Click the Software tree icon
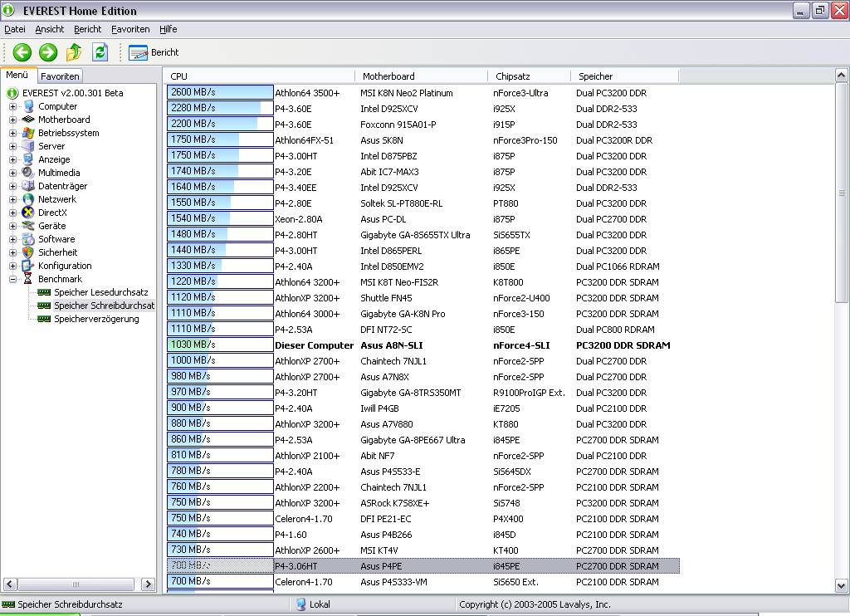The image size is (850, 616). click(x=28, y=239)
